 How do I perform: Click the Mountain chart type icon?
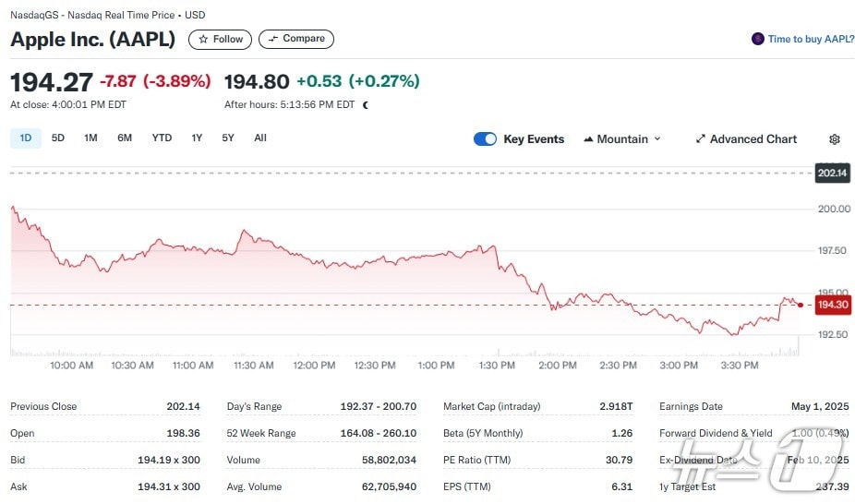(588, 139)
